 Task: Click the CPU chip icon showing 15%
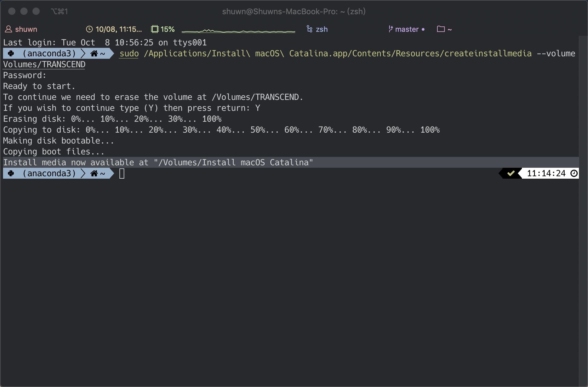(x=155, y=29)
